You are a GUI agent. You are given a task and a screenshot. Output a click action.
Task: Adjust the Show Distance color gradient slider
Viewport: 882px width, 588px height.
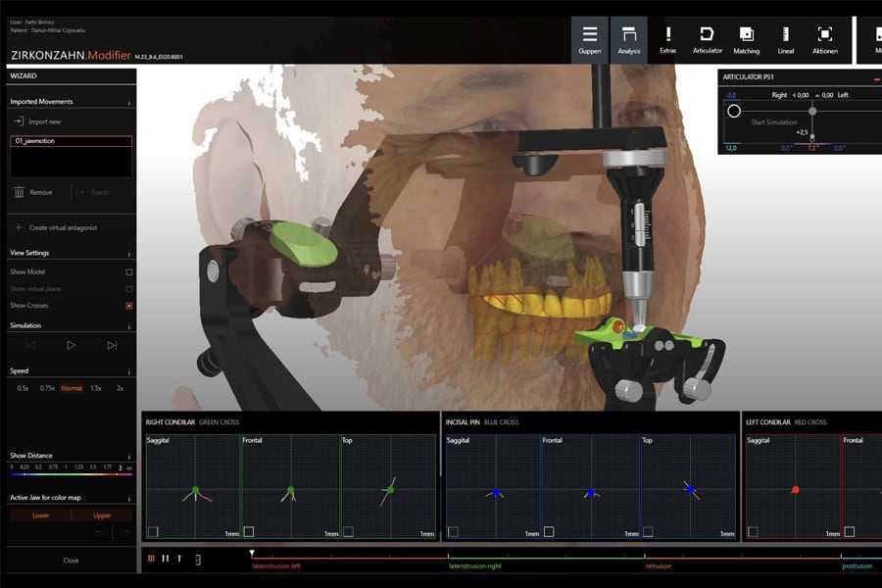pos(71,474)
